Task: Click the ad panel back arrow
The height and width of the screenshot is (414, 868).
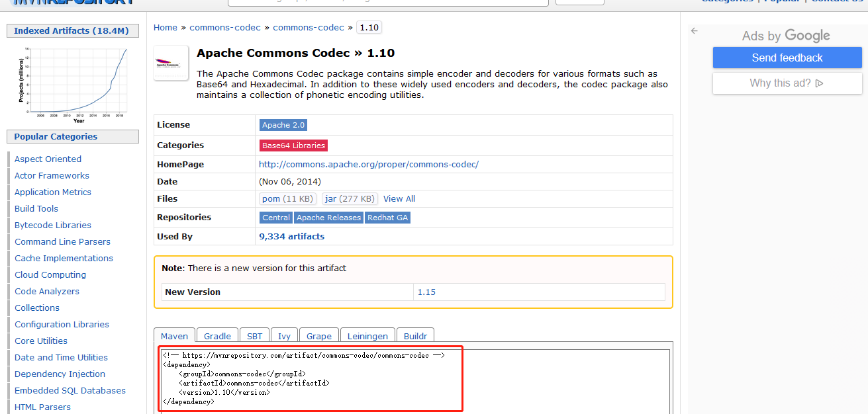Action: pyautogui.click(x=694, y=31)
